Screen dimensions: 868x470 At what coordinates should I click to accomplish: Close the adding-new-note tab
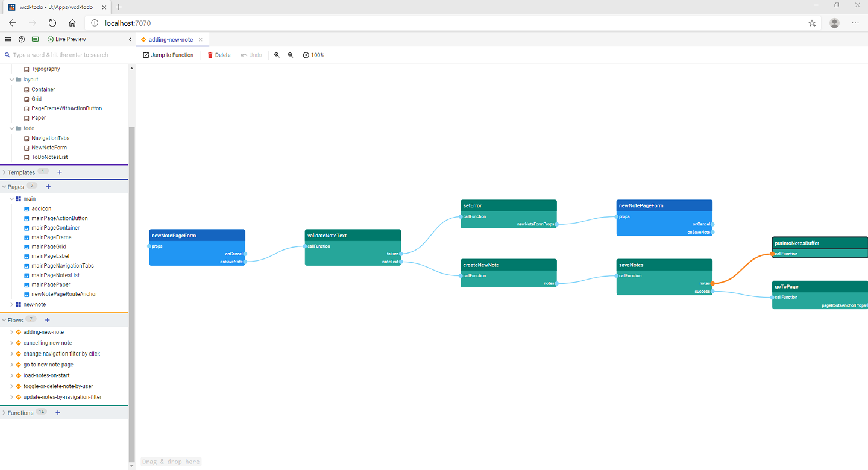click(x=200, y=40)
